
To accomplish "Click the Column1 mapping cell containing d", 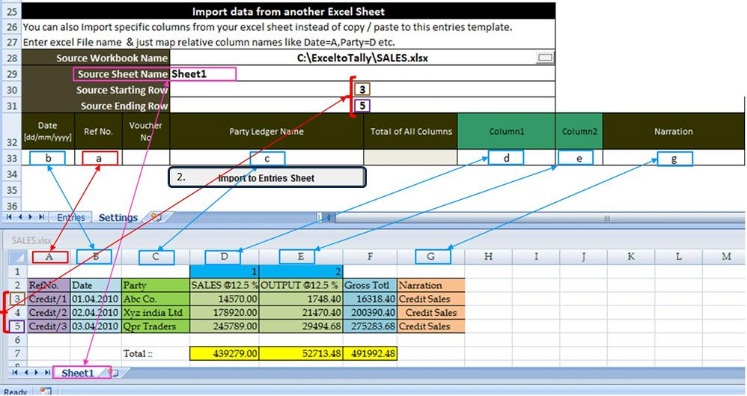I will point(506,158).
